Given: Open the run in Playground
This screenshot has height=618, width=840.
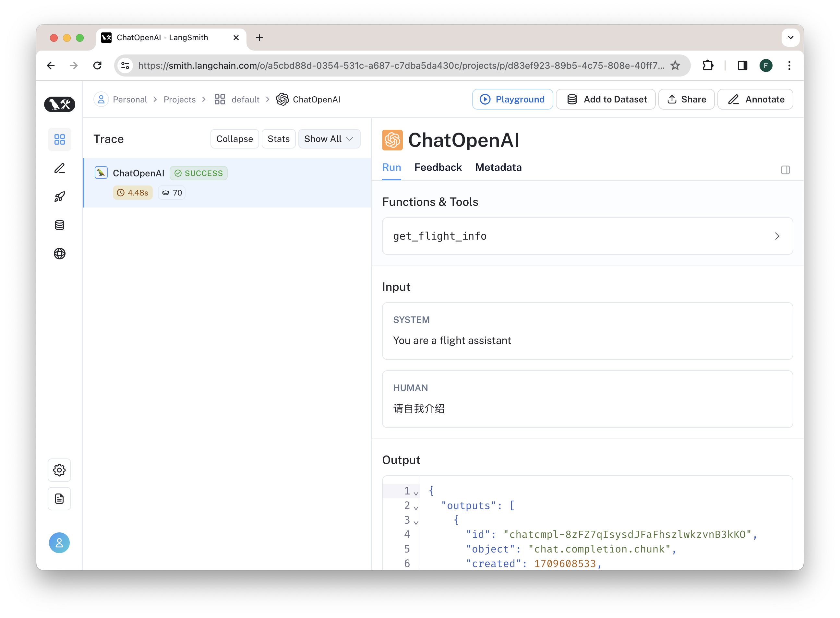Looking at the screenshot, I should coord(512,100).
